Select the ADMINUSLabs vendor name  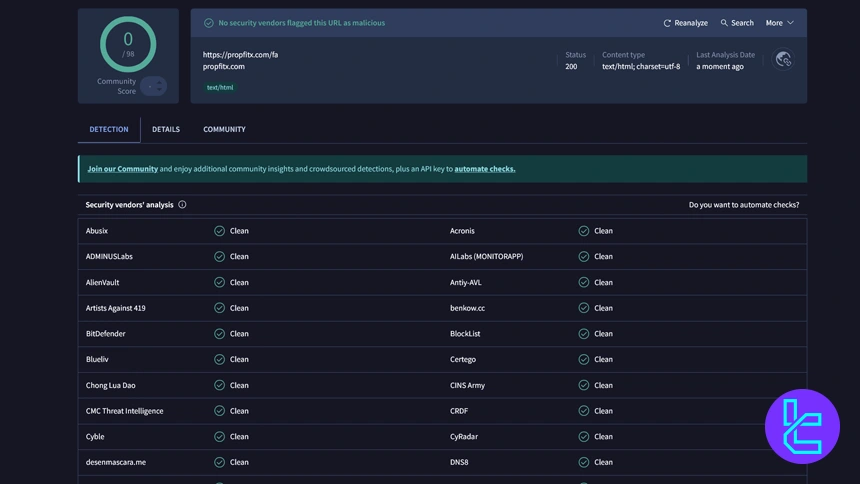pos(109,257)
